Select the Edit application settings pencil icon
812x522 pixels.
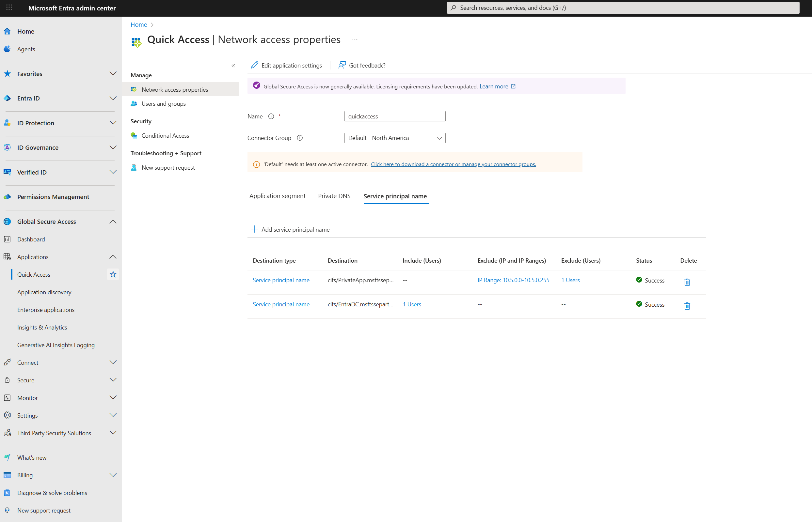click(254, 65)
